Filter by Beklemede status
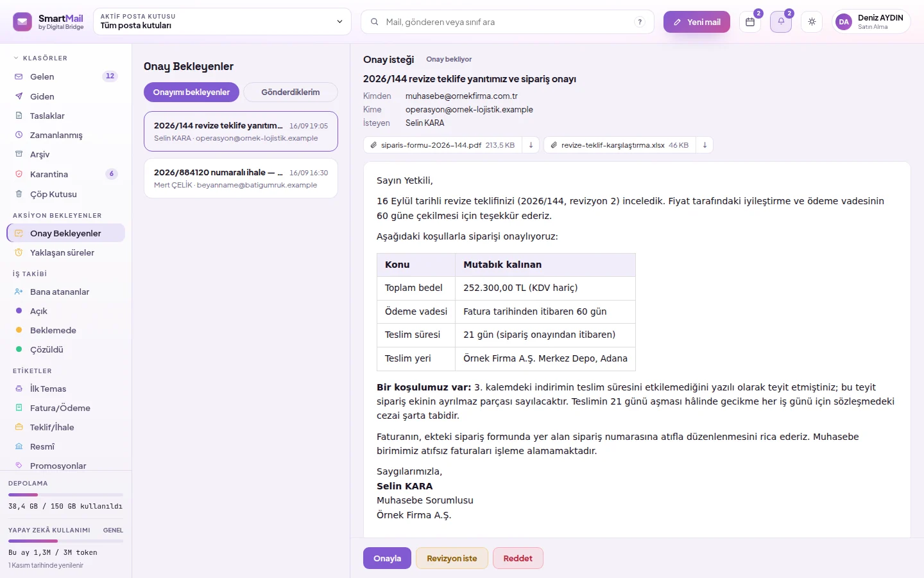924x578 pixels. pos(65,330)
